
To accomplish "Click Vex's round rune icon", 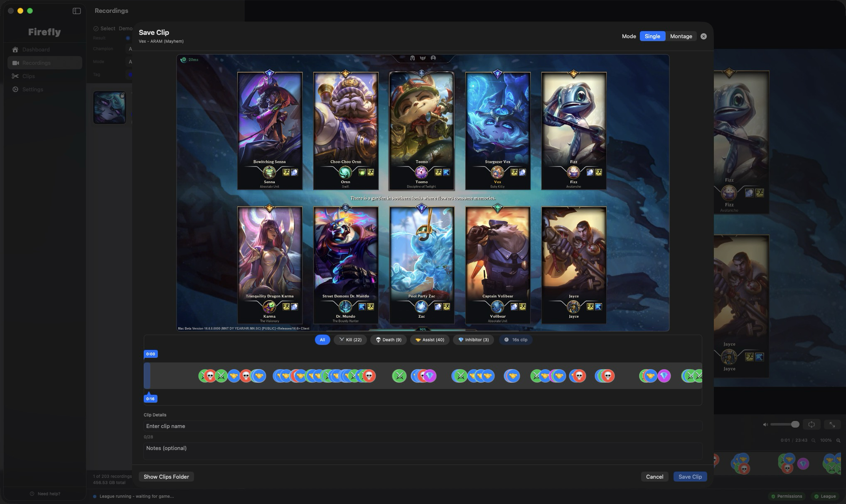I will point(497,172).
